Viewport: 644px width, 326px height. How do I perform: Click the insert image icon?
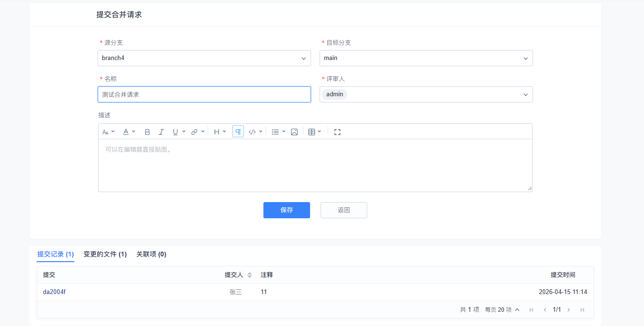[294, 132]
